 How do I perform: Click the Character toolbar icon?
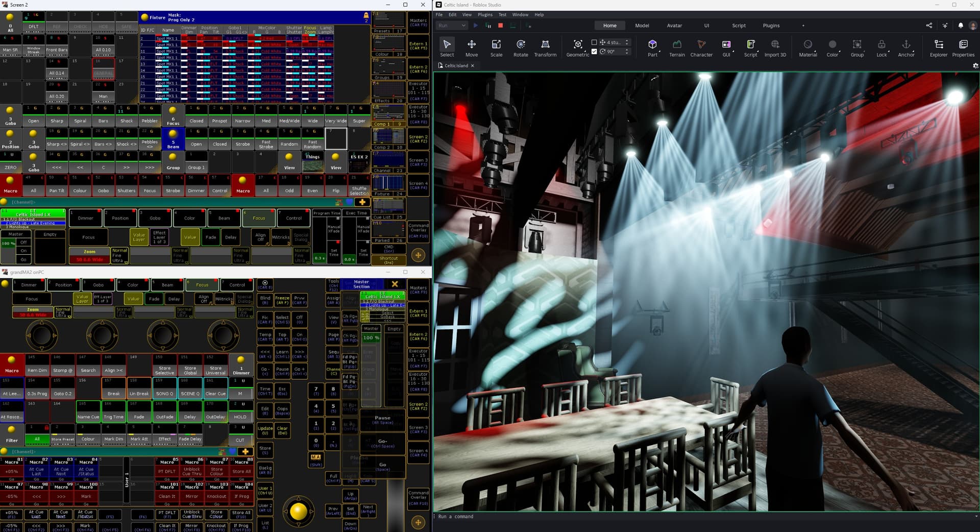click(701, 47)
